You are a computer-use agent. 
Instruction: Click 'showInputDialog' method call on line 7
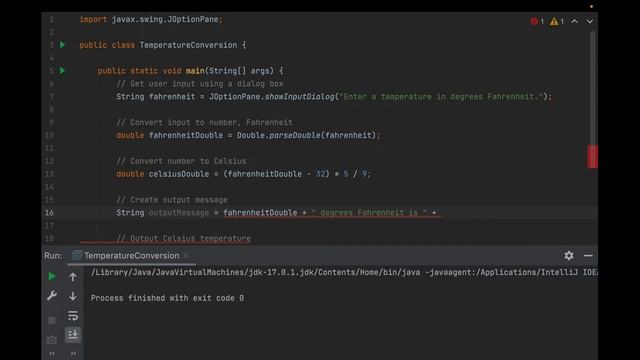click(300, 97)
